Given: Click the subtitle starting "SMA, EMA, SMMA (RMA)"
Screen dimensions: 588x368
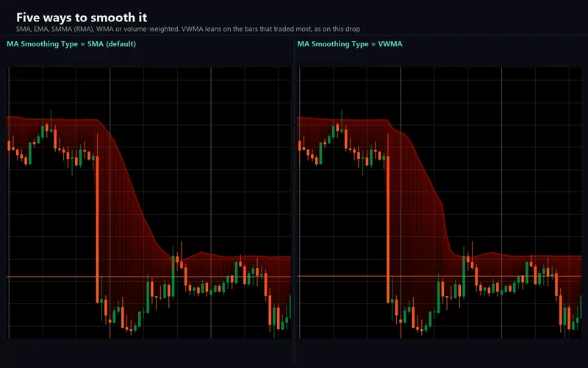Looking at the screenshot, I should pyautogui.click(x=188, y=29).
